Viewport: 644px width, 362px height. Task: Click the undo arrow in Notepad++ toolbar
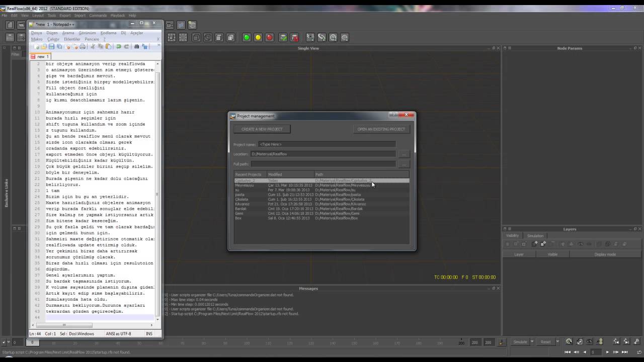[x=119, y=47]
